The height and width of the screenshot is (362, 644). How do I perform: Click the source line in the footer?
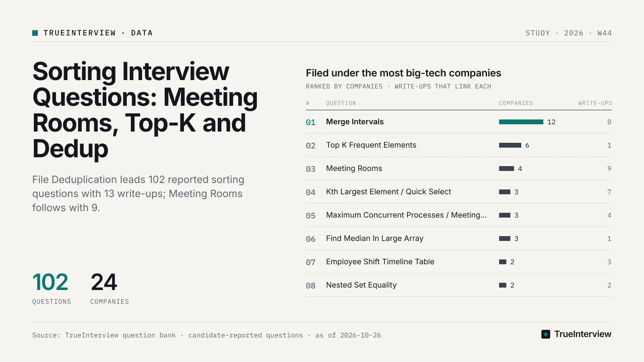(x=206, y=335)
